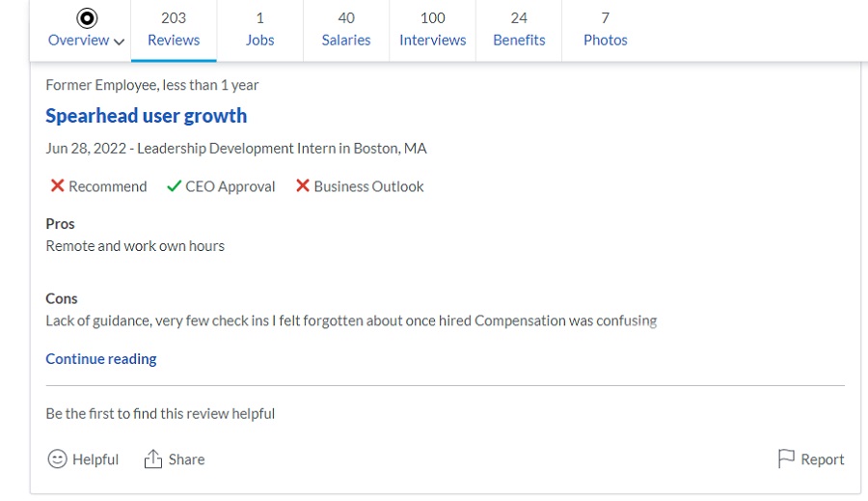Expand the Overview dropdown chevron
The width and height of the screenshot is (868, 501).
119,42
